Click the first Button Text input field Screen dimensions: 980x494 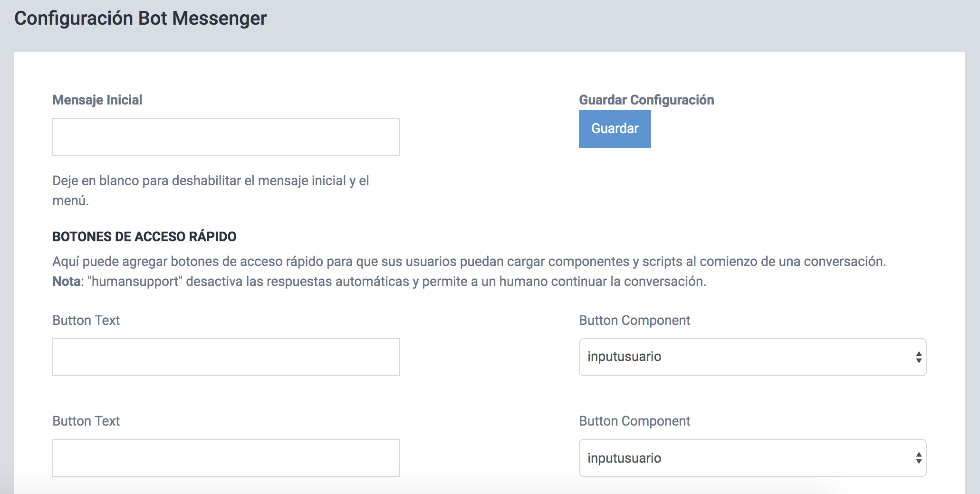point(226,357)
